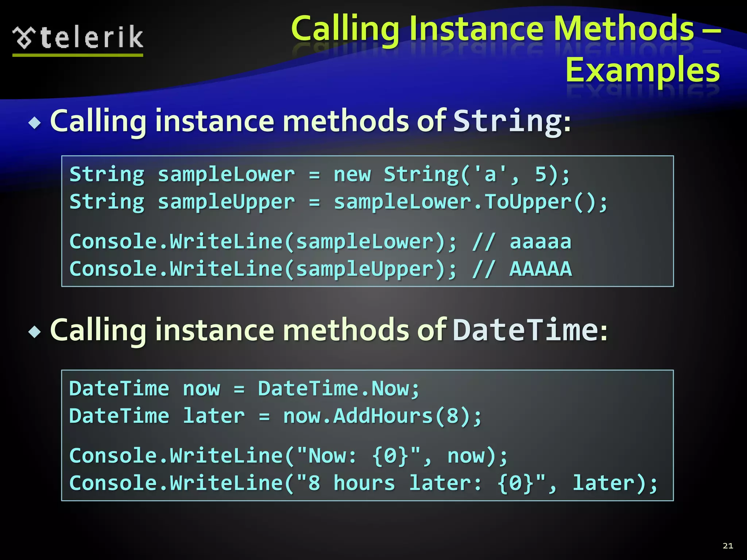The width and height of the screenshot is (747, 560).
Task: Click the green underline beneath telerik logo
Action: (x=78, y=55)
